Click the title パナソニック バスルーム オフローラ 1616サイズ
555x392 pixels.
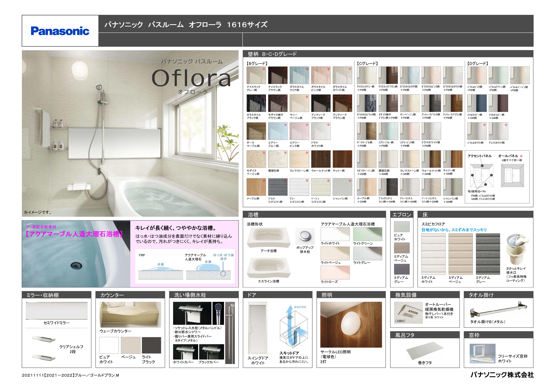pyautogui.click(x=186, y=24)
